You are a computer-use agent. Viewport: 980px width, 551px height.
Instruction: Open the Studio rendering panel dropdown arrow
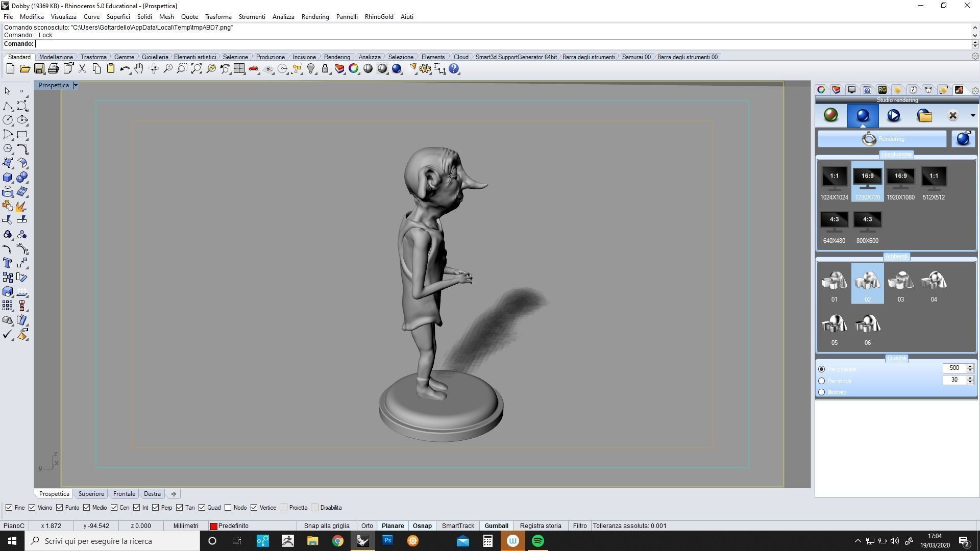point(972,116)
